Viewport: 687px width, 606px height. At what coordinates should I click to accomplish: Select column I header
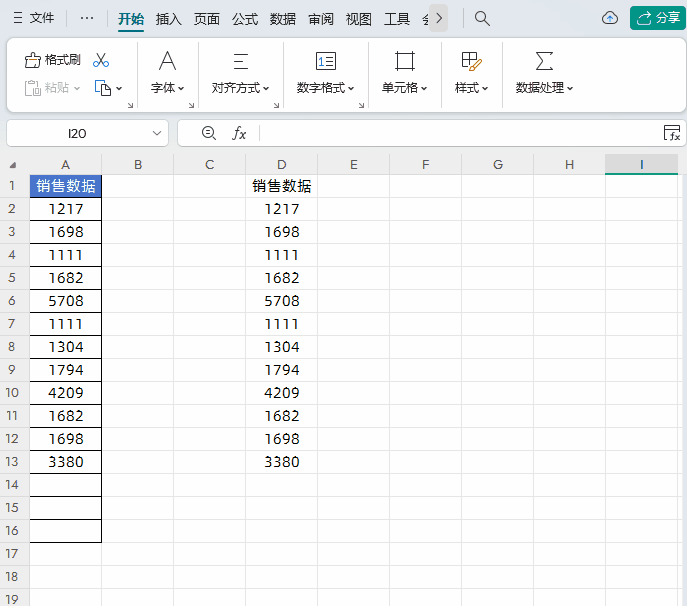tap(641, 164)
